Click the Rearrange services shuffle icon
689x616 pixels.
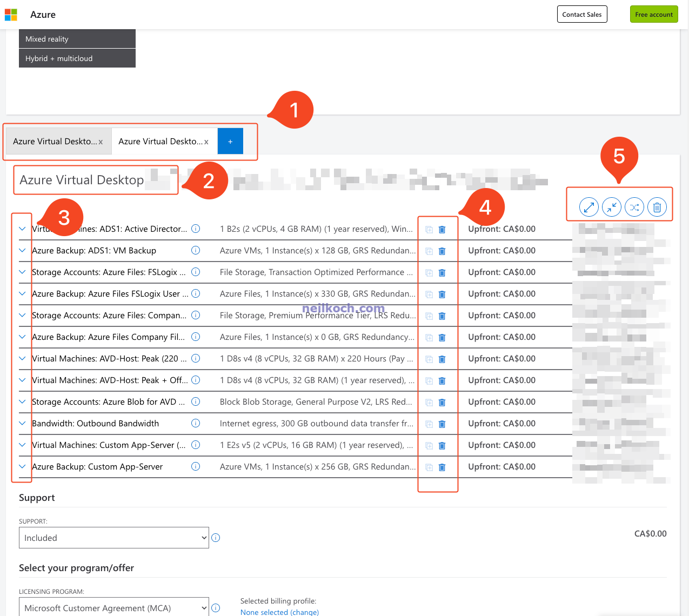point(634,207)
